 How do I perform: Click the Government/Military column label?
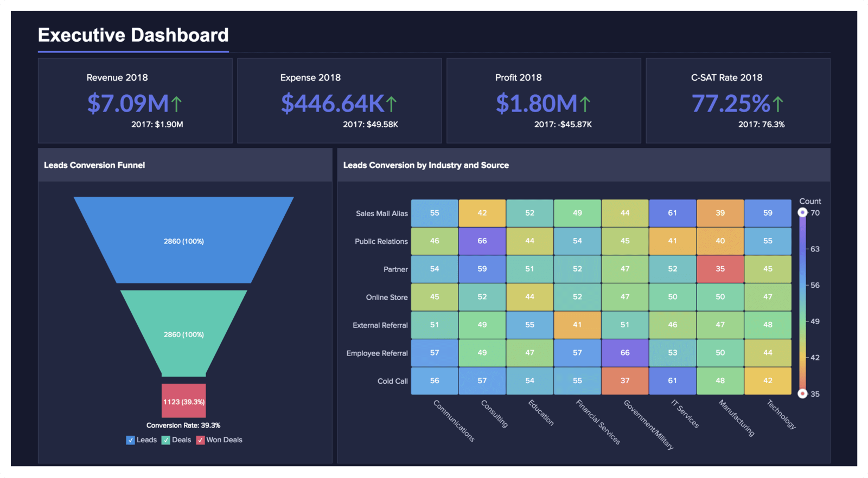point(648,424)
